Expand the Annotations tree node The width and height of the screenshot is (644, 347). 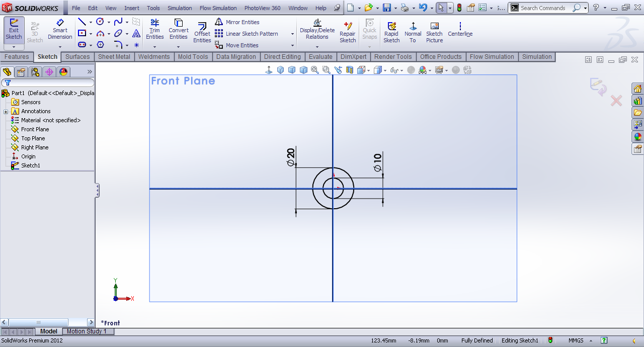(x=6, y=112)
